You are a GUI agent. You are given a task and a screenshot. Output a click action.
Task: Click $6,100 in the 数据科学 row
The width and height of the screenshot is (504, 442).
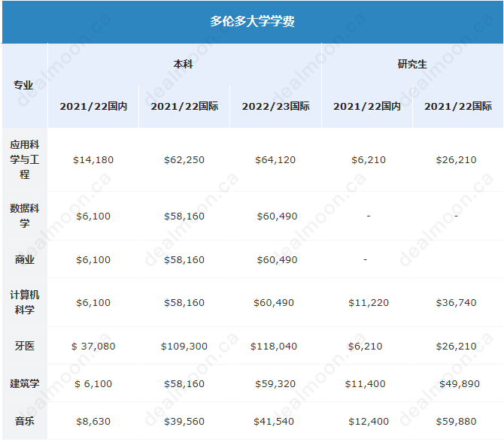[x=93, y=216]
